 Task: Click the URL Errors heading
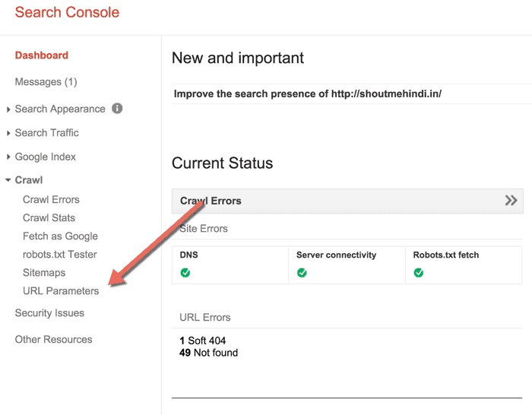pos(205,317)
